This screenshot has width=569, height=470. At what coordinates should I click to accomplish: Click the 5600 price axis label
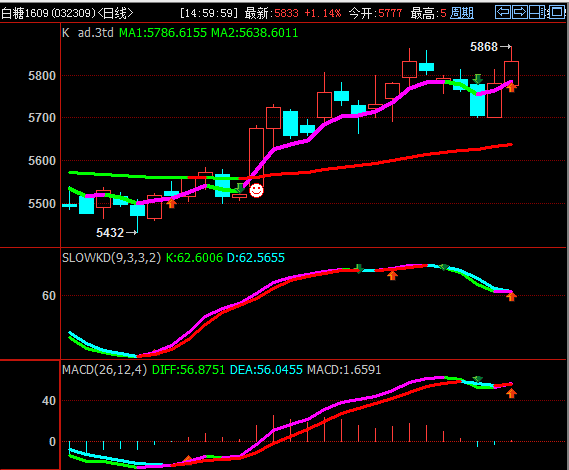pos(42,160)
